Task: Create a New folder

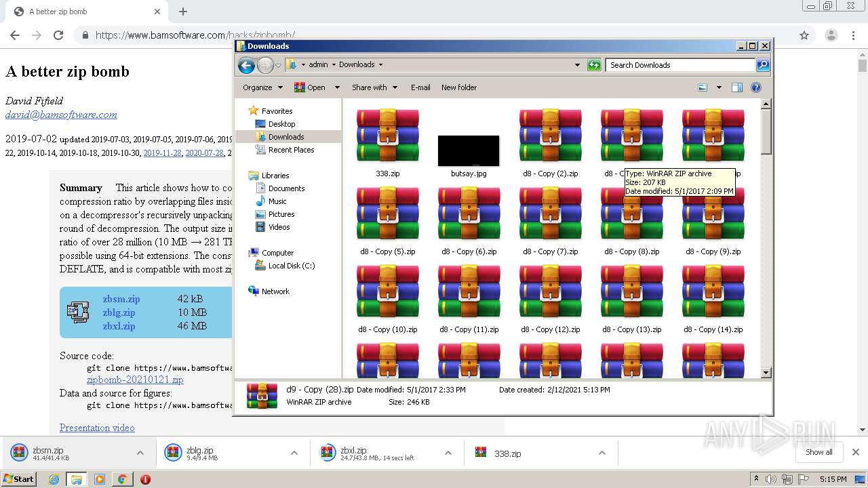Action: tap(459, 87)
